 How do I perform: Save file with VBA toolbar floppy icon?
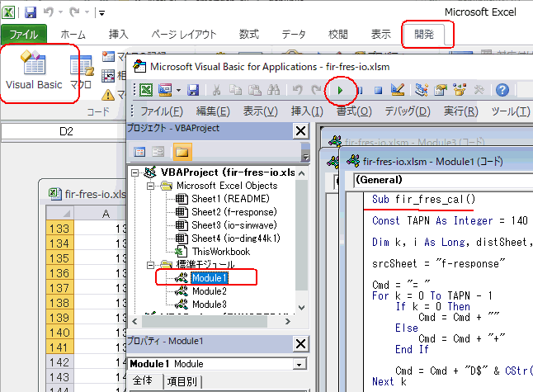pyautogui.click(x=193, y=90)
